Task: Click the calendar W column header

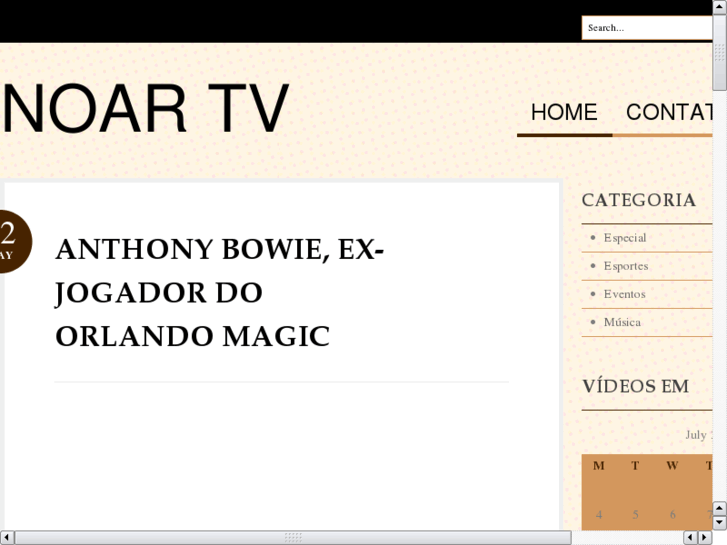Action: 672,466
